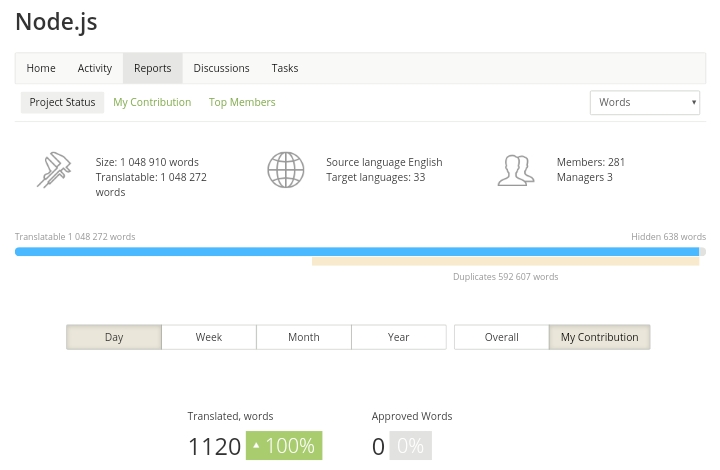Click the green up-arrow percentage badge
The image size is (720, 470).
point(284,446)
